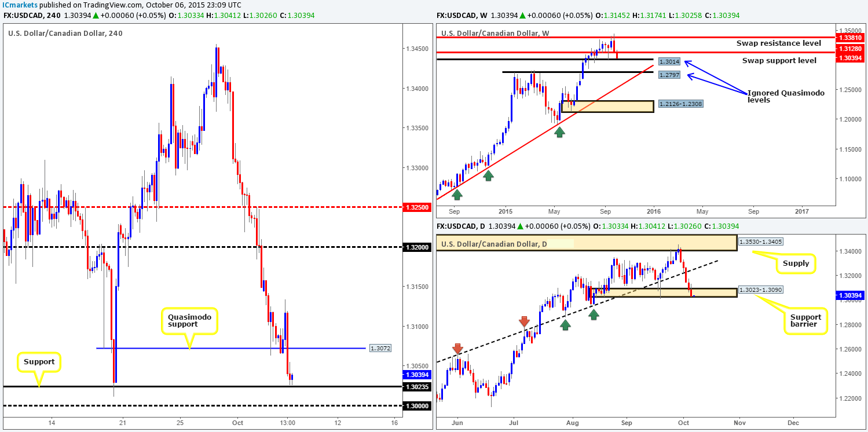Click the green arrow left of 2015 on weekly chart
868x432 pixels.
tap(488, 175)
